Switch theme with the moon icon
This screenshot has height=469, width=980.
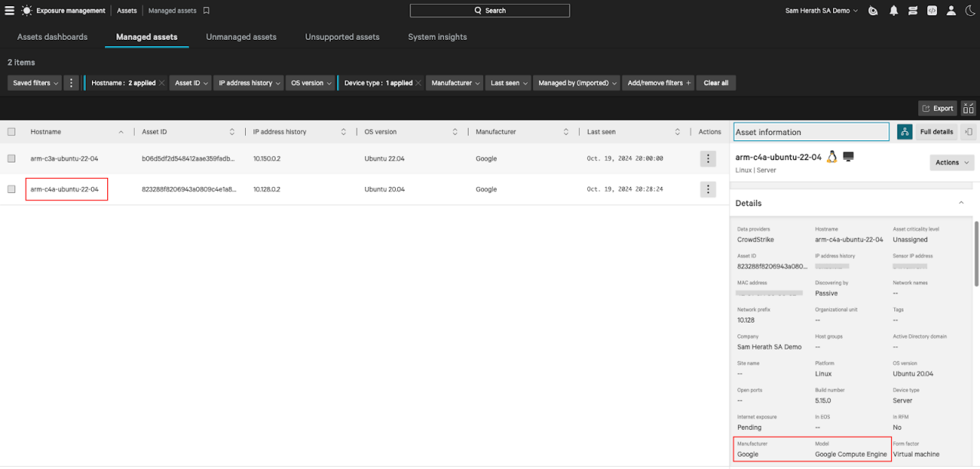[x=970, y=11]
